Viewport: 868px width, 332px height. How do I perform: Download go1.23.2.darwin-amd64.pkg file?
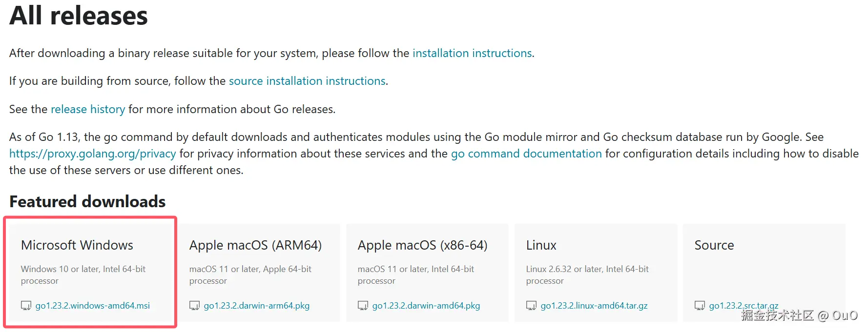[426, 306]
